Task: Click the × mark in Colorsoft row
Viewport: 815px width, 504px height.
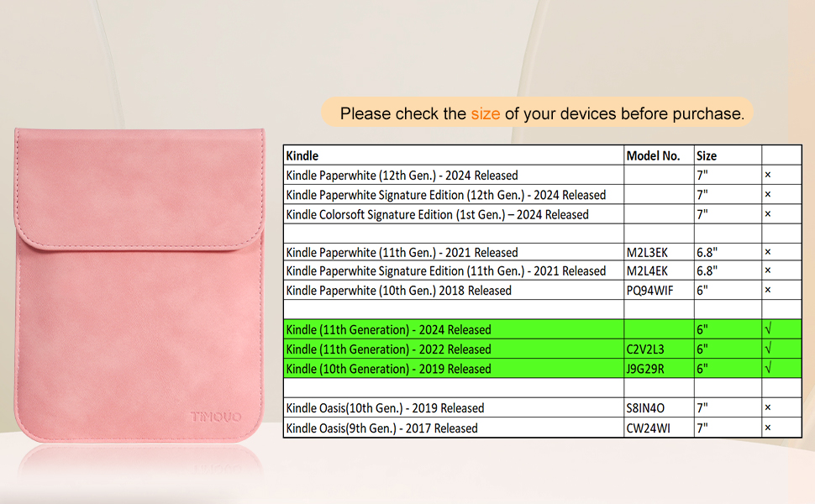Action: 768,214
